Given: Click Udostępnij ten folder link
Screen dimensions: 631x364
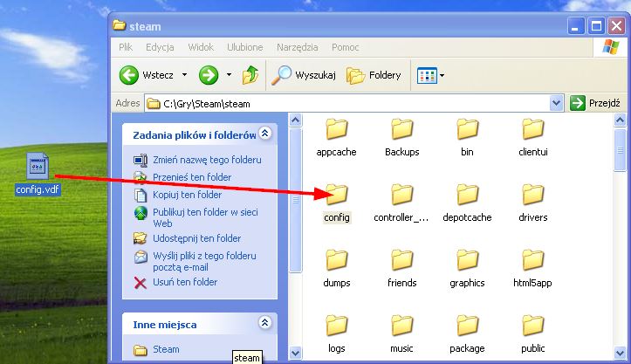Looking at the screenshot, I should (196, 238).
